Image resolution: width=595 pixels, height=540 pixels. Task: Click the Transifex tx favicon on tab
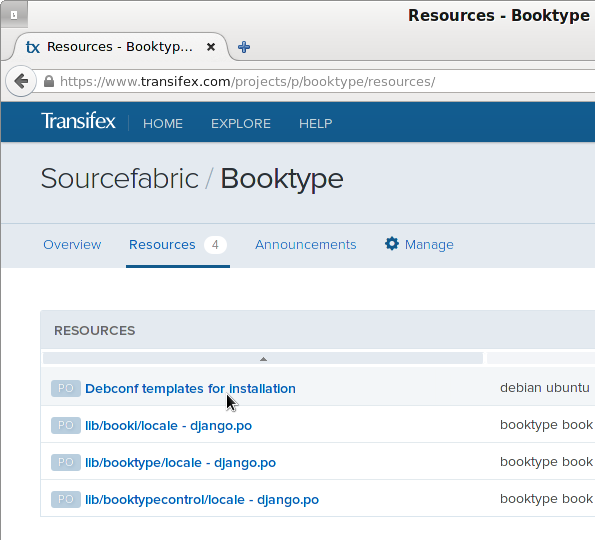[33, 47]
